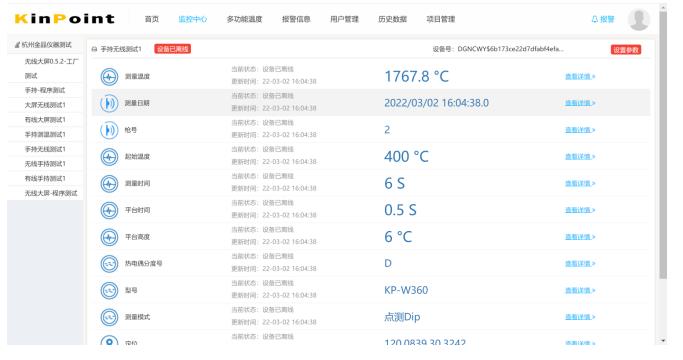The height and width of the screenshot is (360, 683).
Task: Click the signal icon in the 2022/03/02 测量日期 row
Action: click(109, 103)
